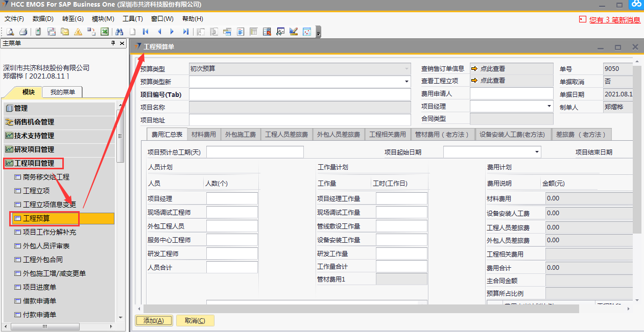644x332 pixels.
Task: Pin the 主菜单 panel
Action: click(x=113, y=43)
